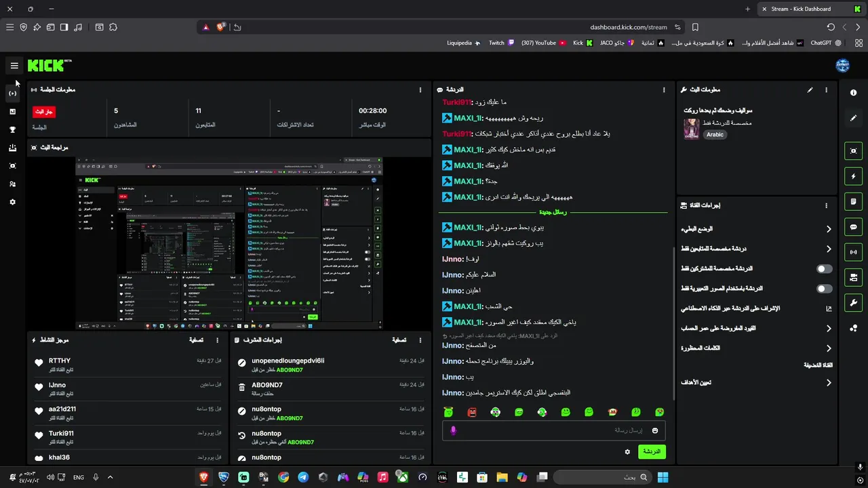Click the RTTHY follower entry
Image resolution: width=868 pixels, height=488 pixels.
tap(128, 365)
